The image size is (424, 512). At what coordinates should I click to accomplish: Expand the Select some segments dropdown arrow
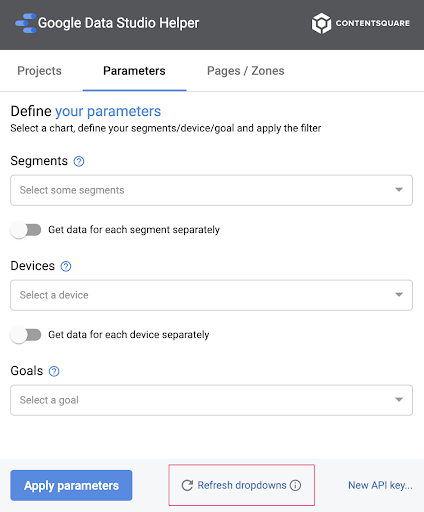(399, 190)
